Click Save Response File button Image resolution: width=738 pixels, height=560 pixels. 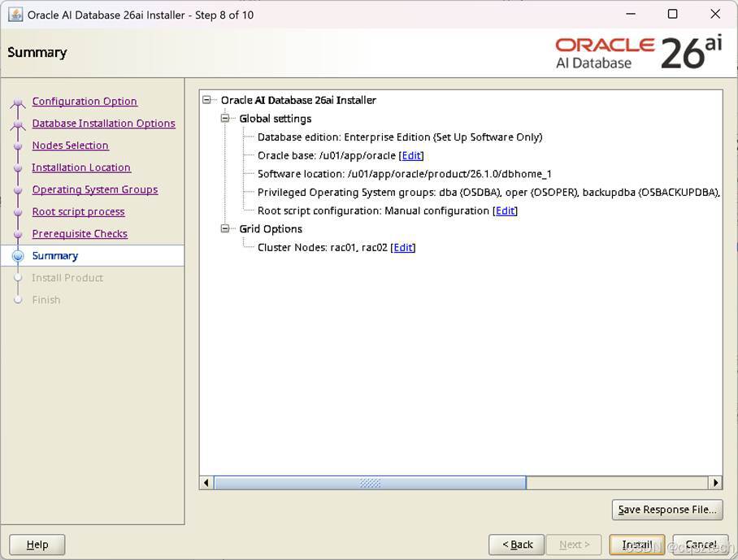coord(667,510)
